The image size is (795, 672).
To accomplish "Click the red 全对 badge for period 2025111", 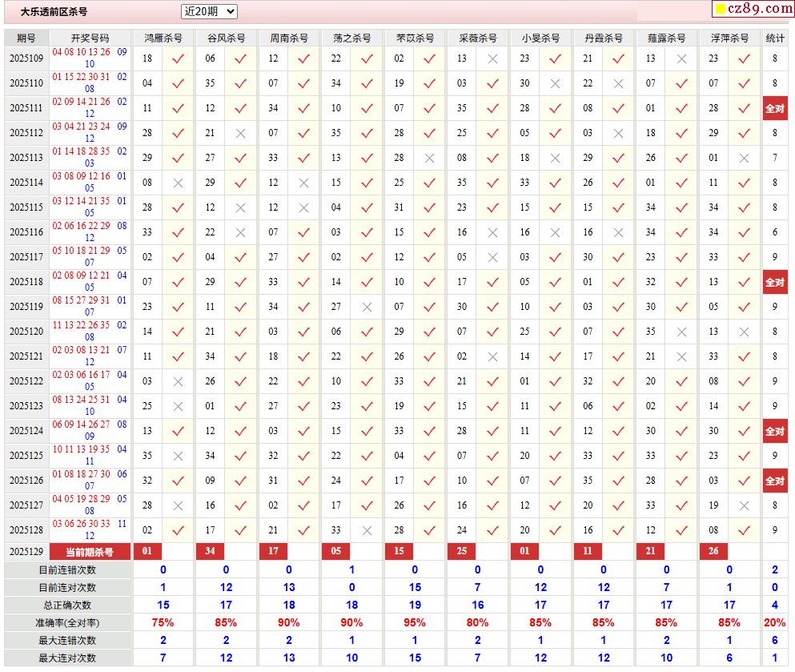I will click(x=775, y=108).
